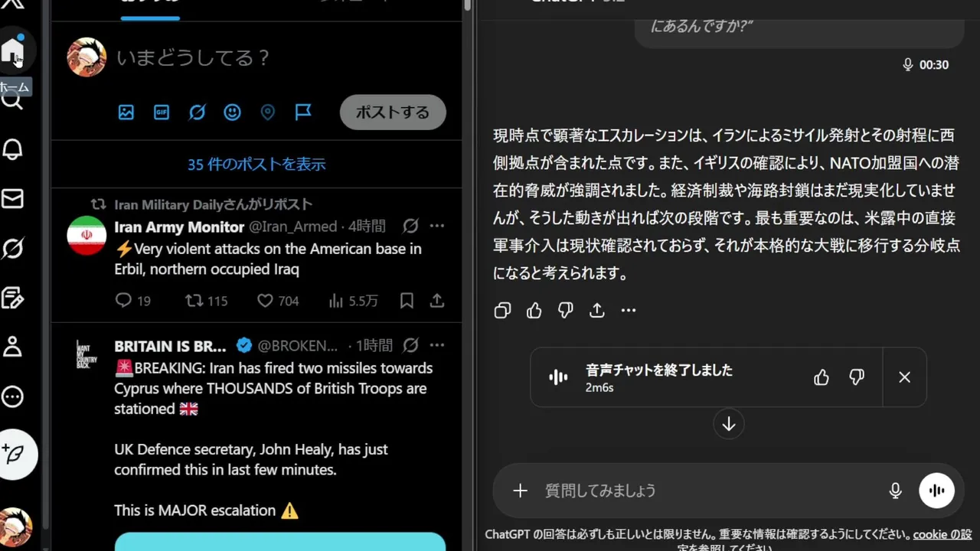Open the @BROKEN... handle link

pos(297,346)
